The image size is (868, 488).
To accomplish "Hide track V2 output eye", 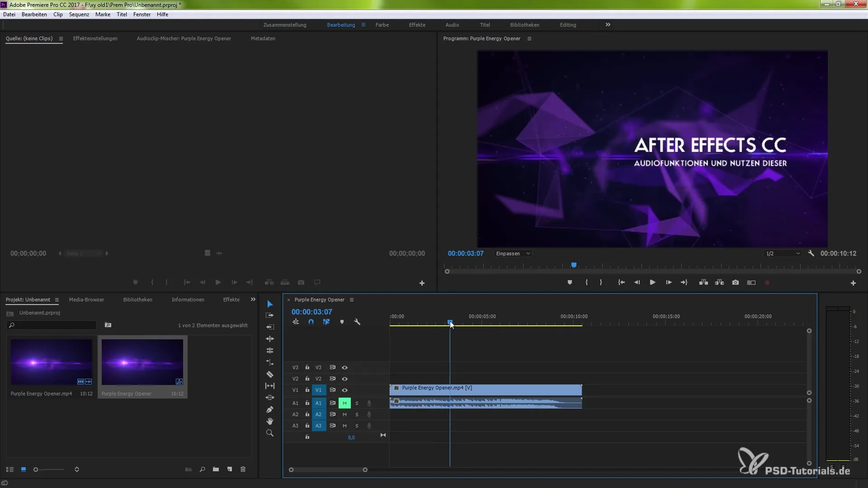I will [x=345, y=379].
